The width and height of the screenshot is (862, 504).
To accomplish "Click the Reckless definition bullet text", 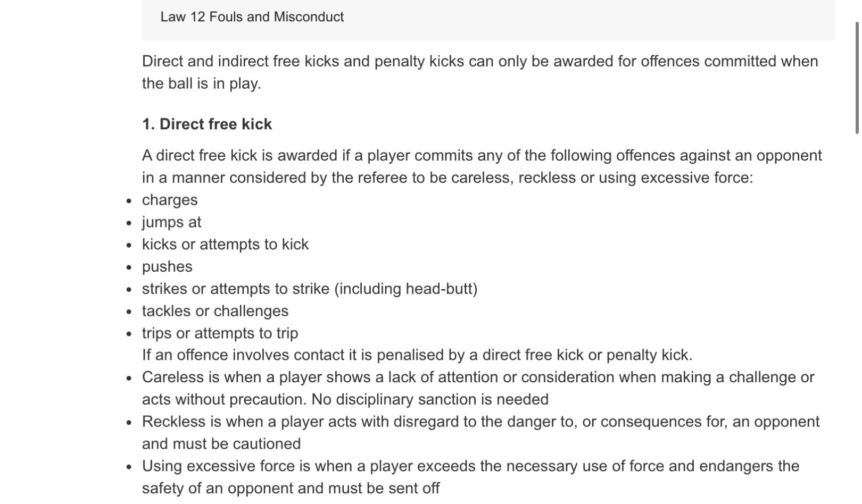I will pyautogui.click(x=480, y=433).
